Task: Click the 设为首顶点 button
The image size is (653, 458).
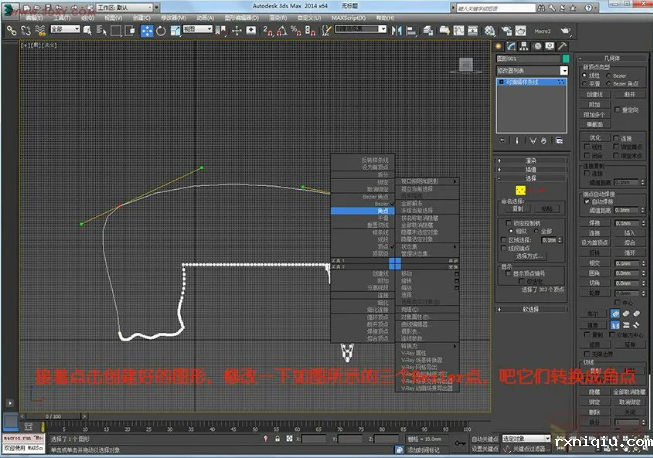Action: tap(595, 243)
